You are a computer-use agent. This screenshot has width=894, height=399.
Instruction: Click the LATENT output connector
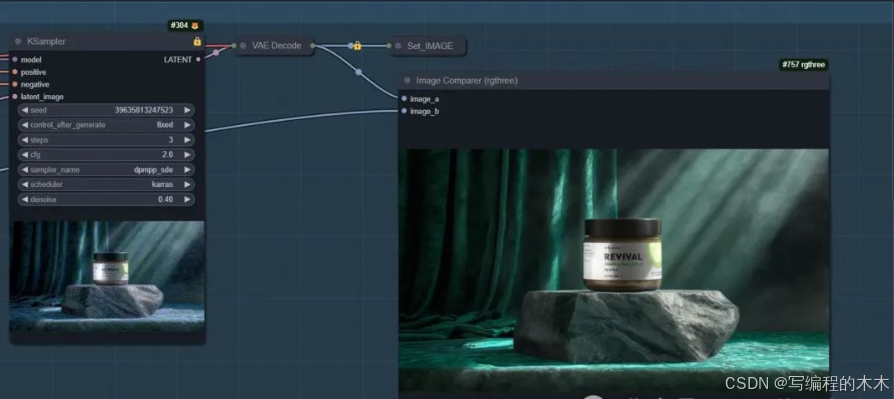[x=198, y=59]
